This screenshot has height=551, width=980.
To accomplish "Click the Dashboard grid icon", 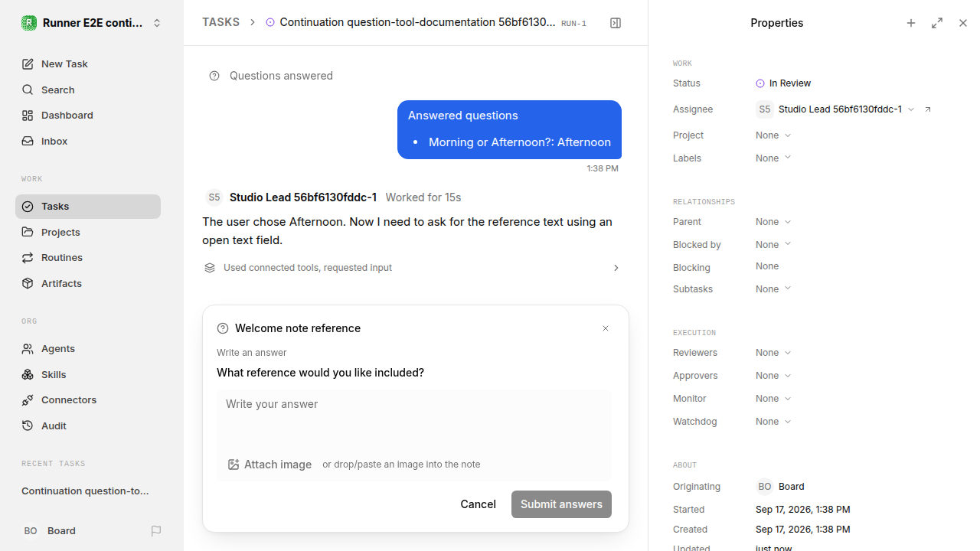I will [28, 116].
